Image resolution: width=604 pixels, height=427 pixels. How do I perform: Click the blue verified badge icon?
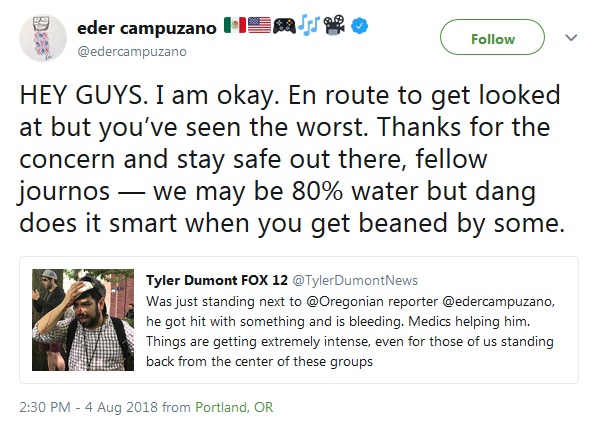click(359, 26)
